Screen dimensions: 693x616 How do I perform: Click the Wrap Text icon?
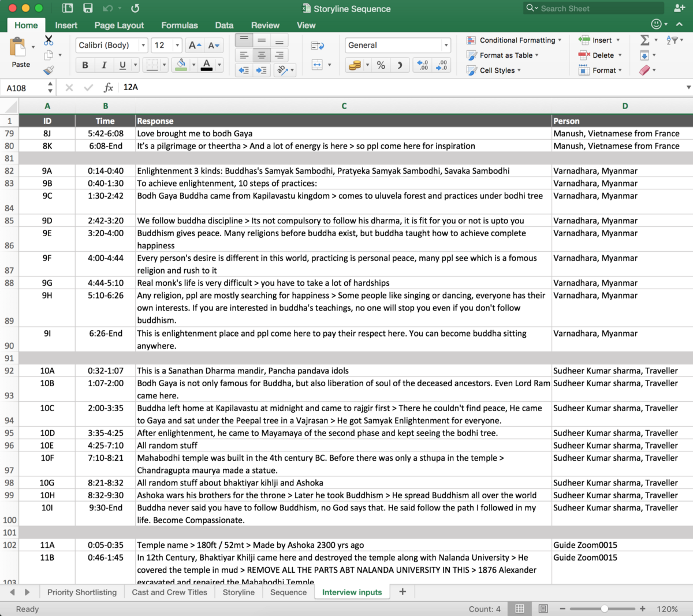click(317, 46)
